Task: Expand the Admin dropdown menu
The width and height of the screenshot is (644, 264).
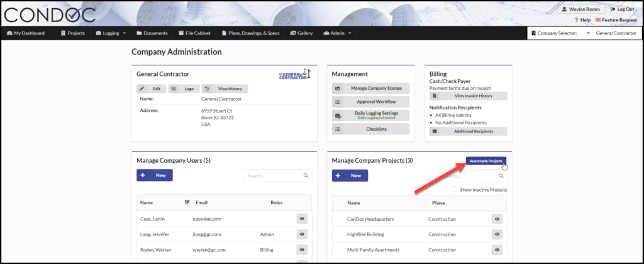Action: click(337, 33)
